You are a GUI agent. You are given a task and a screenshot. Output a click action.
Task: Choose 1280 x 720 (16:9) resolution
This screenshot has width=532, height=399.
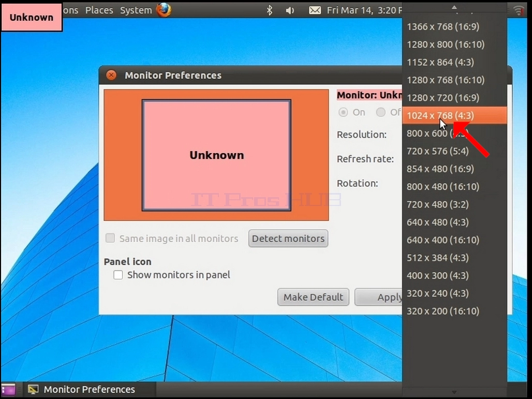454,98
